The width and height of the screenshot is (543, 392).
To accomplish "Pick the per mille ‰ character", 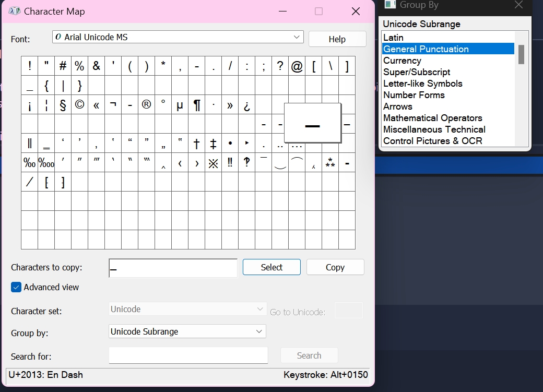I will [x=29, y=163].
